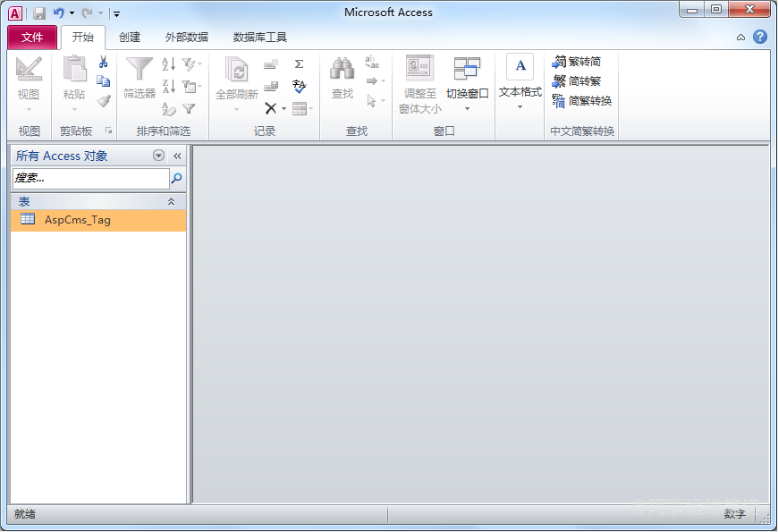
Task: Collapse the 表 group section
Action: click(x=171, y=202)
